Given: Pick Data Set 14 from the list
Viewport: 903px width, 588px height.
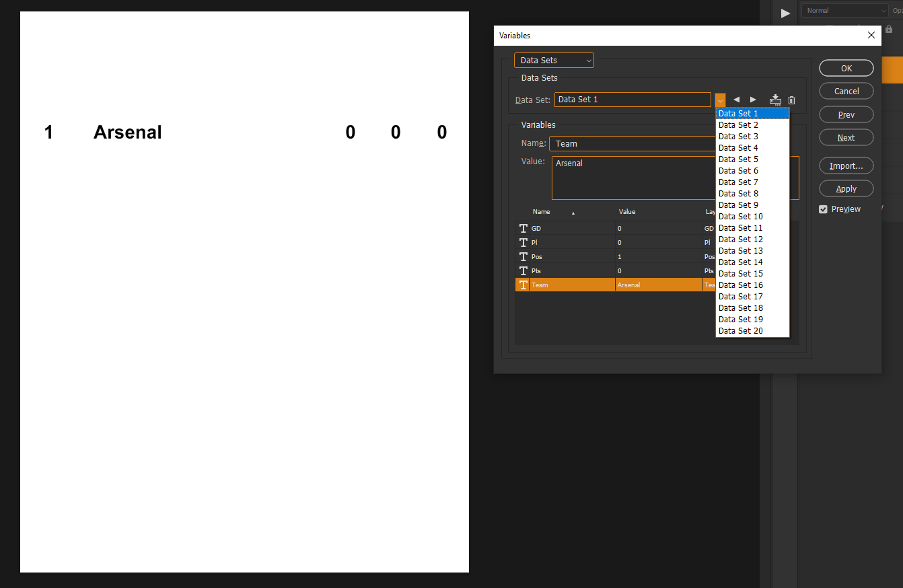Looking at the screenshot, I should [x=752, y=262].
